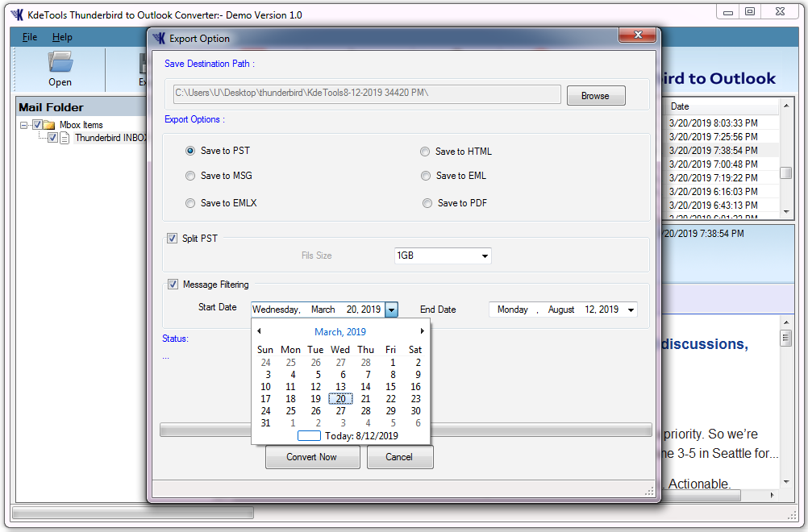
Task: Click the preview pane horizontal scroll right arrow
Action: point(772,495)
